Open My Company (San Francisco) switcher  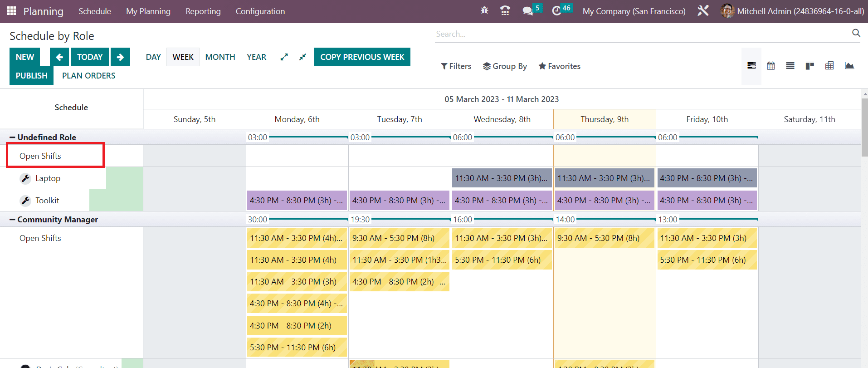tap(634, 11)
